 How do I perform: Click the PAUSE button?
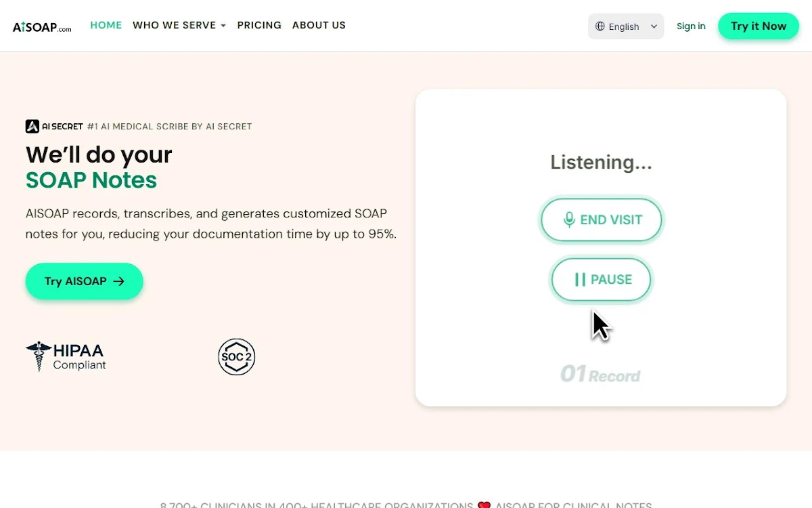click(602, 279)
